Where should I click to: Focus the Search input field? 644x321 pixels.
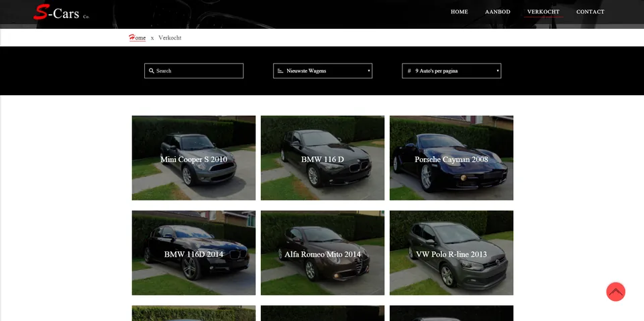pos(194,70)
